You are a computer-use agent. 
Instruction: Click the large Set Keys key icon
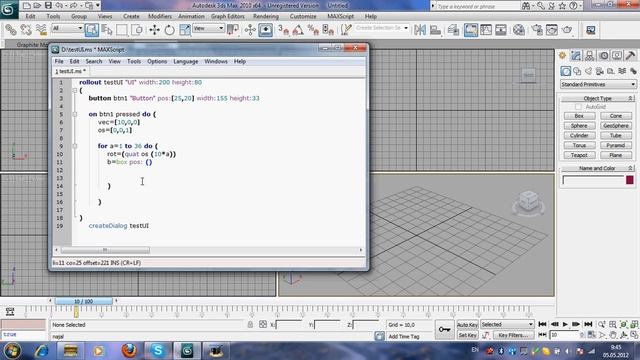[444, 329]
